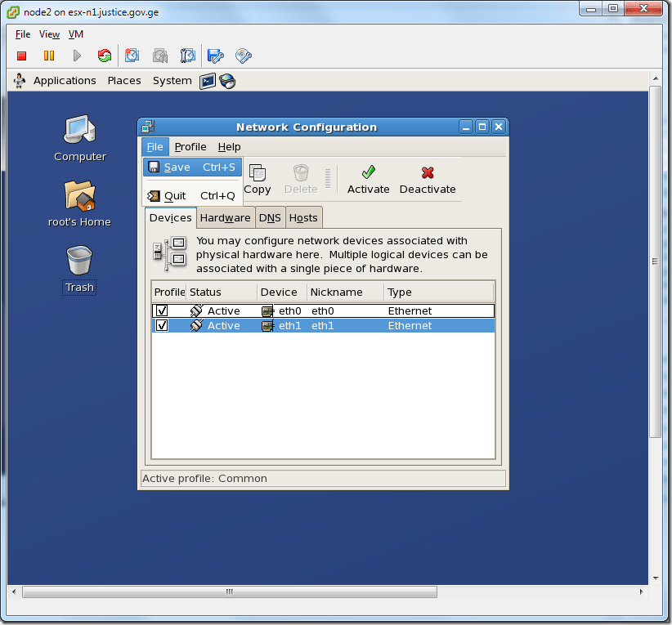Activate the selected network device
The image size is (672, 625).
point(368,179)
